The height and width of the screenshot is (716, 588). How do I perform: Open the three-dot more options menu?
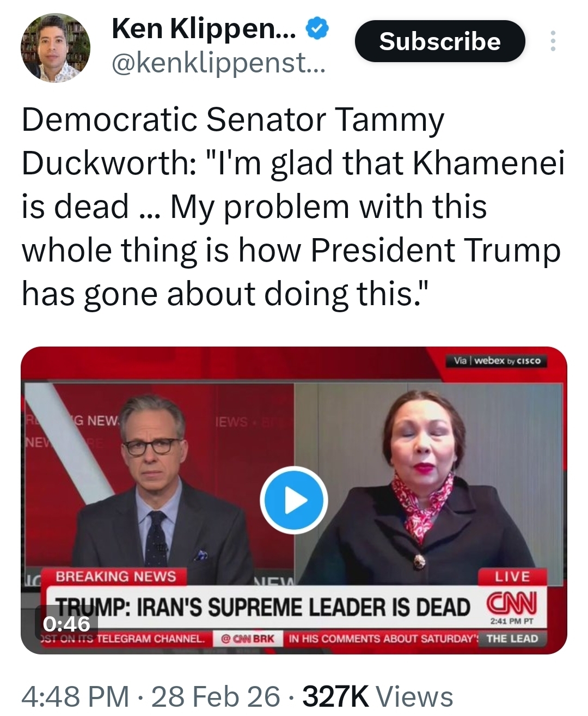(x=553, y=41)
